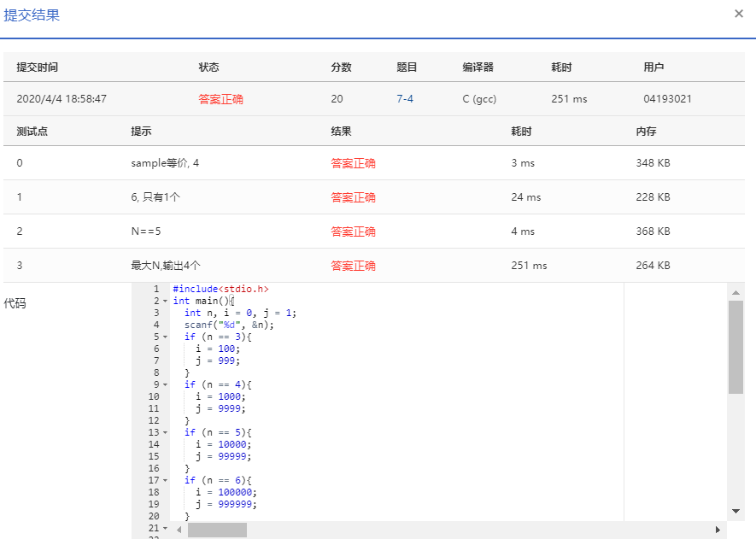Click the submission status 答案正确 in top row
756x551 pixels.
(221, 99)
